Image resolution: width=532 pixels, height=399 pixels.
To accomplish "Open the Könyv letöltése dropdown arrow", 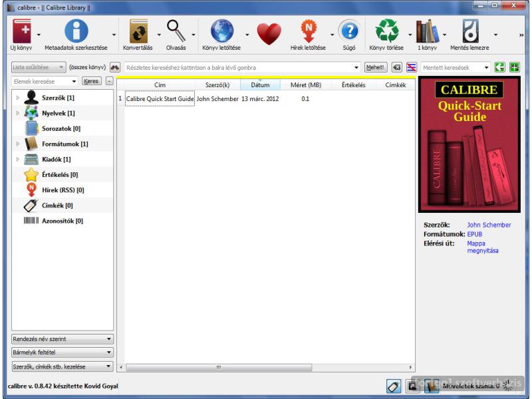I will pos(247,35).
